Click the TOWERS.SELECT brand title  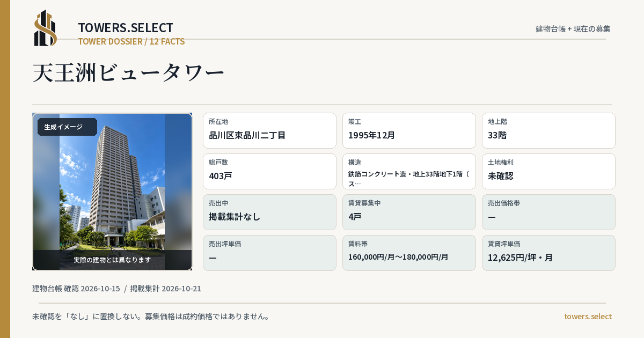click(126, 28)
